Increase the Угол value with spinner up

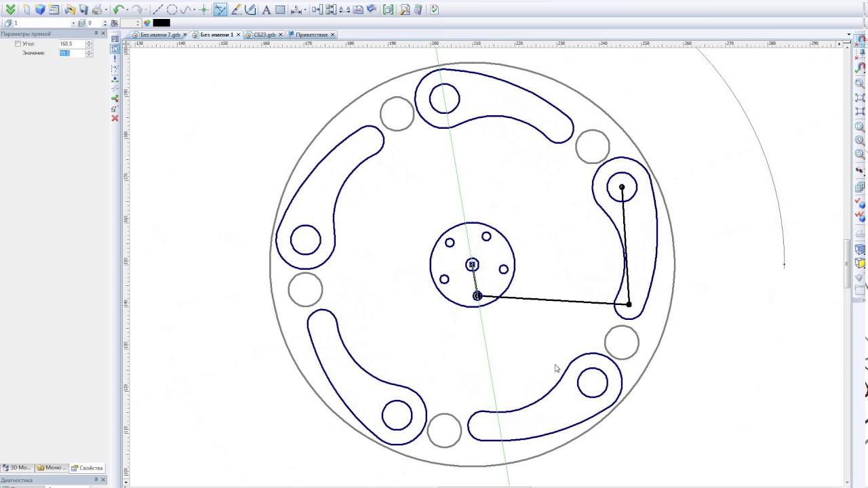(x=89, y=42)
